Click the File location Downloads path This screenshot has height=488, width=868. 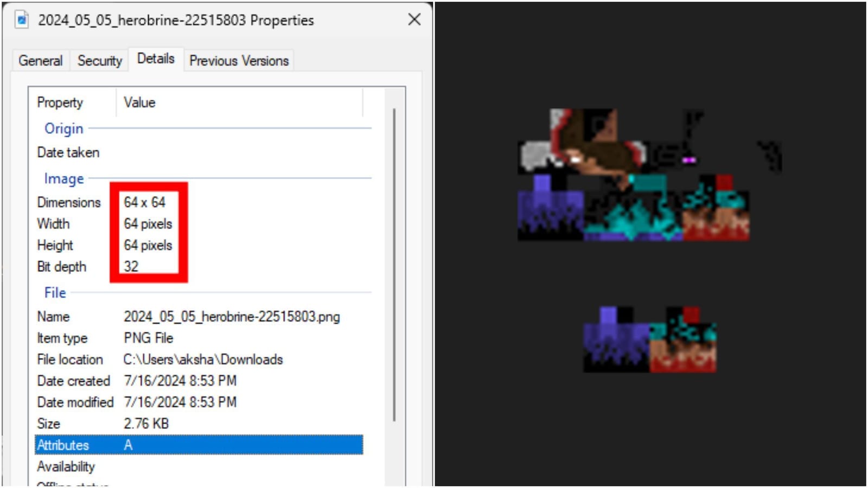[x=202, y=359]
